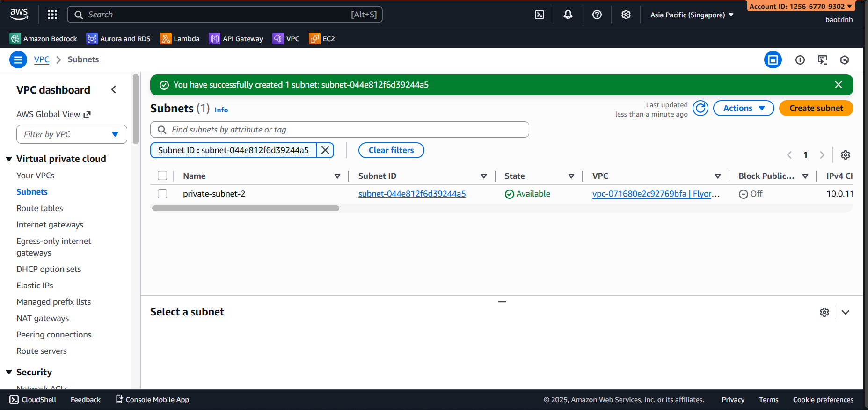Viewport: 868px width, 410px height.
Task: Open the Asia Pacific (Singapore) region selector
Action: click(692, 15)
